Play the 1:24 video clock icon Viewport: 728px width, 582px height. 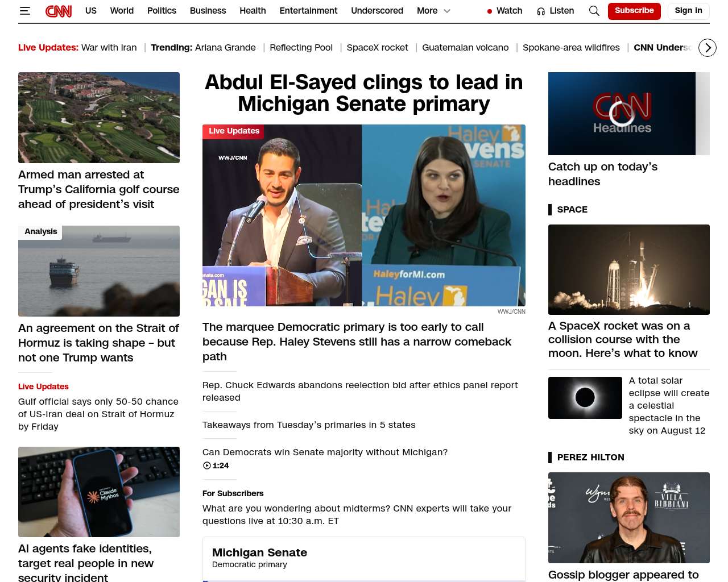(206, 465)
